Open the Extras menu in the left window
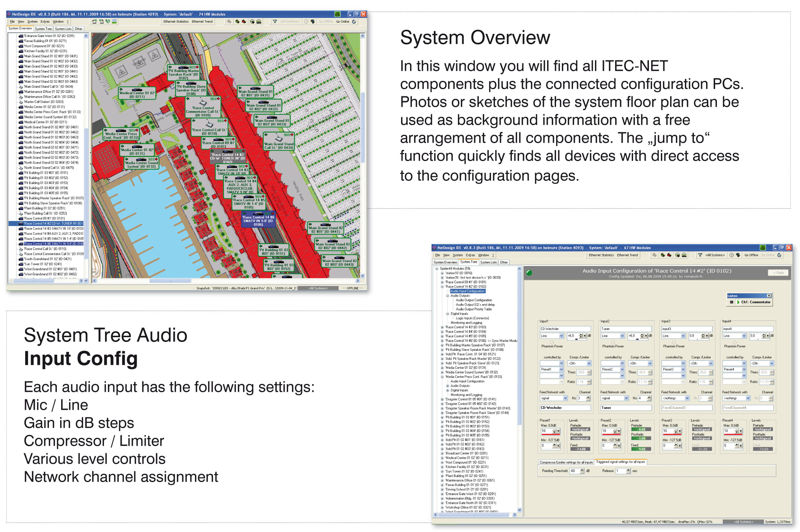 click(x=45, y=22)
